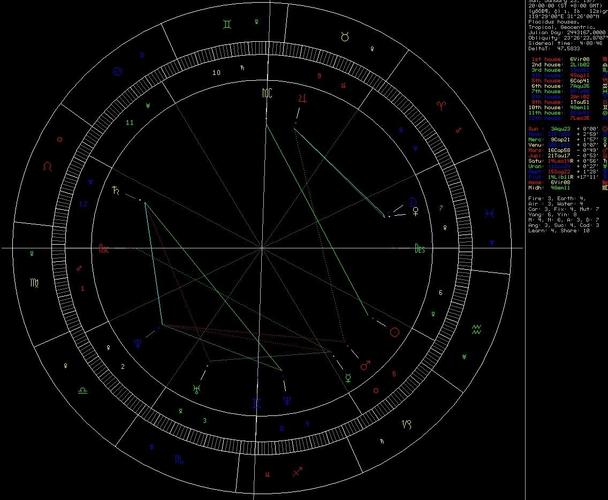This screenshot has width=608, height=500.
Task: Select house number 11 in the wheel
Action: (x=130, y=123)
